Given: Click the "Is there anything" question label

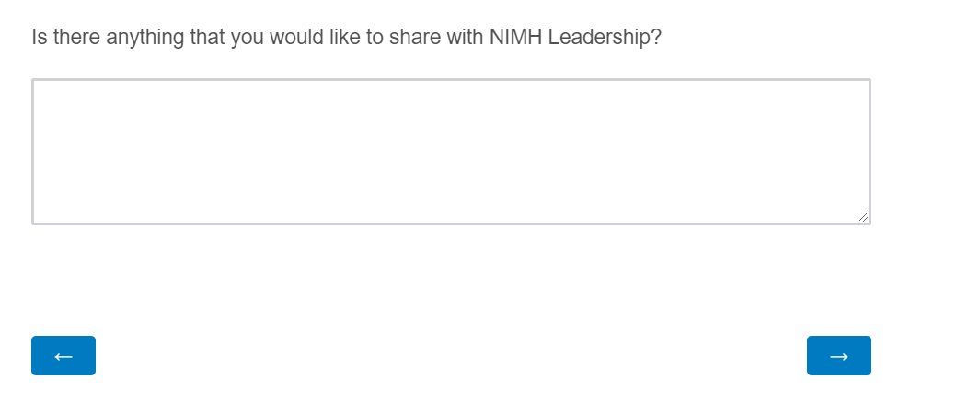Looking at the screenshot, I should click(346, 38).
